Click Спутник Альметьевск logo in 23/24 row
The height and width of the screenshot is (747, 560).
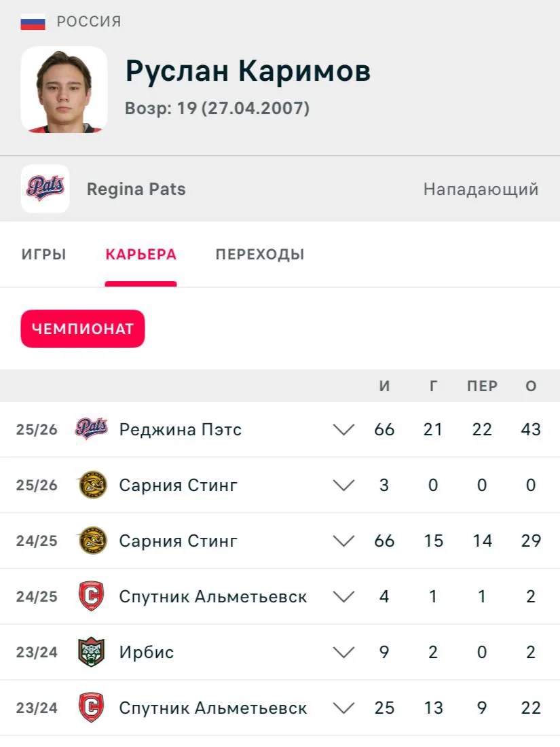[92, 708]
